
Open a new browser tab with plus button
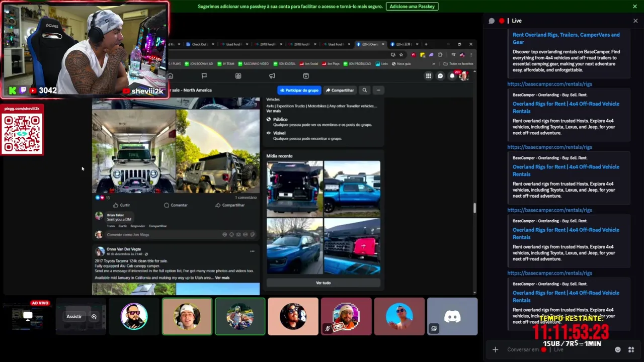pyautogui.click(x=426, y=44)
